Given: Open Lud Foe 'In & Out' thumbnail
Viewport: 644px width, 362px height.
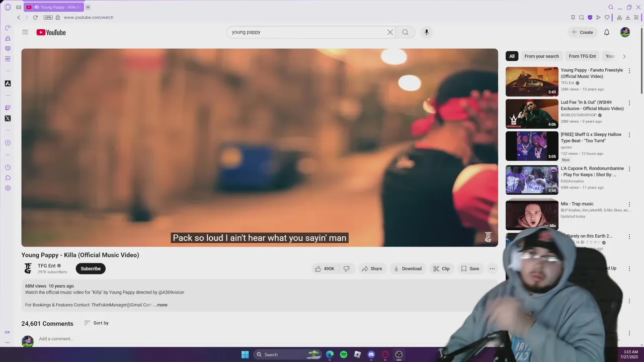Looking at the screenshot, I should coord(532,114).
